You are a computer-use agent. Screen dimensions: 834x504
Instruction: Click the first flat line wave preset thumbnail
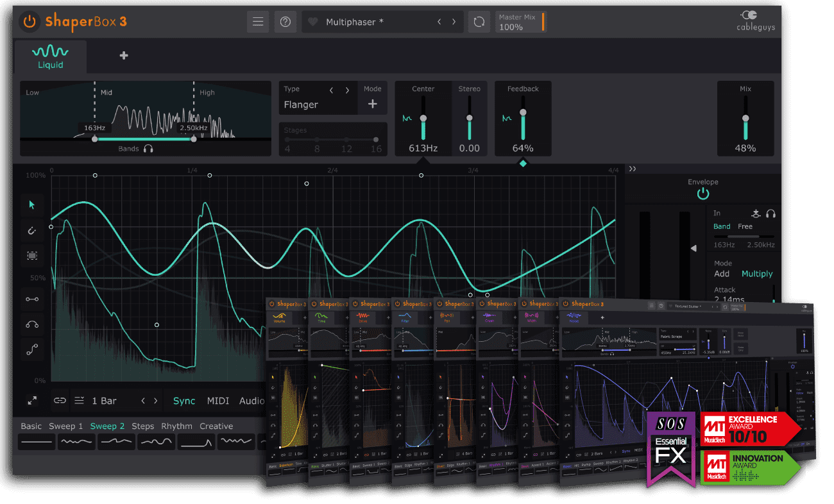pos(36,442)
